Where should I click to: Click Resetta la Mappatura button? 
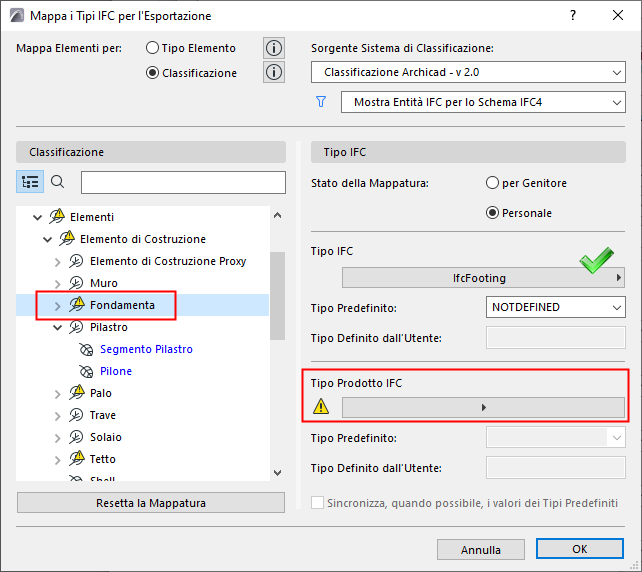pyautogui.click(x=151, y=502)
